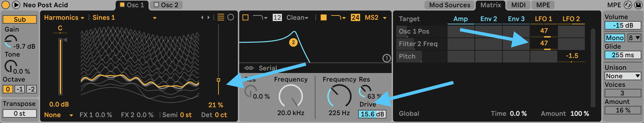Click the Global Time 0.0 % value
Screen dimensions: 644x123
(x=518, y=113)
